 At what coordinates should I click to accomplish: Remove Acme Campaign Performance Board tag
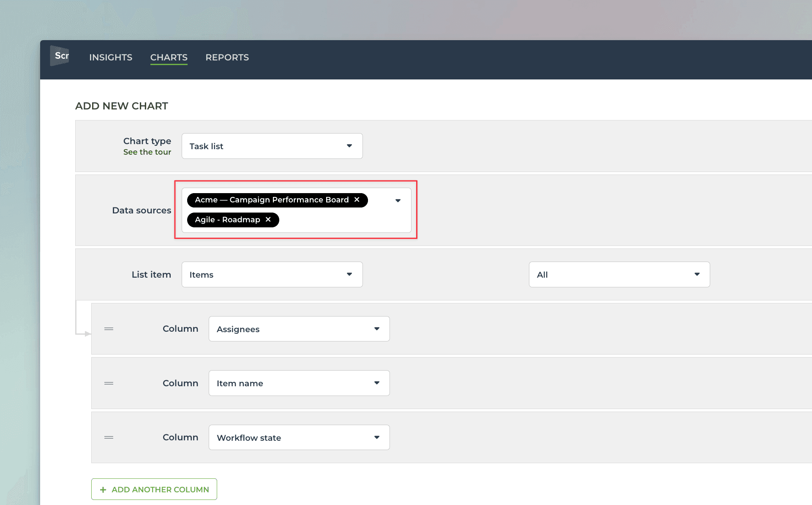coord(357,200)
